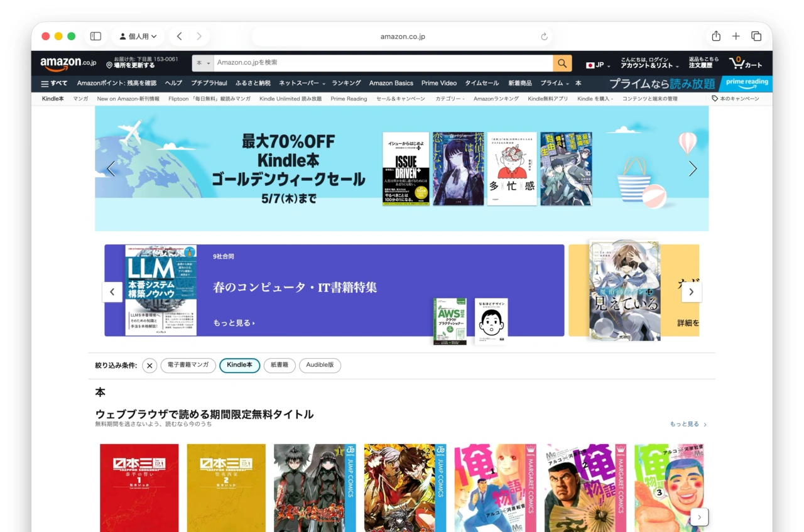Click the delivery location pin
This screenshot has width=804, height=532.
(x=109, y=65)
